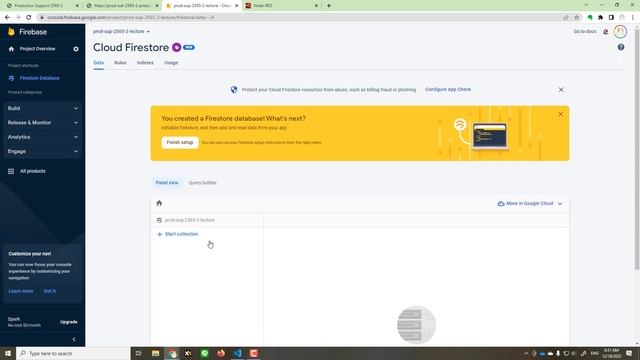Switch to the Indexes tab
Image resolution: width=640 pixels, height=360 pixels.
pyautogui.click(x=145, y=63)
